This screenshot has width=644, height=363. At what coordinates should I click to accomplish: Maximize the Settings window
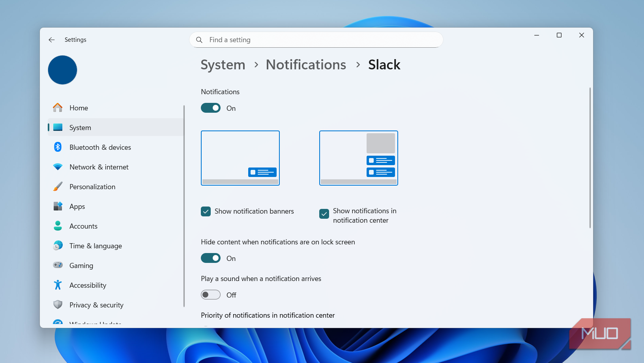point(559,35)
